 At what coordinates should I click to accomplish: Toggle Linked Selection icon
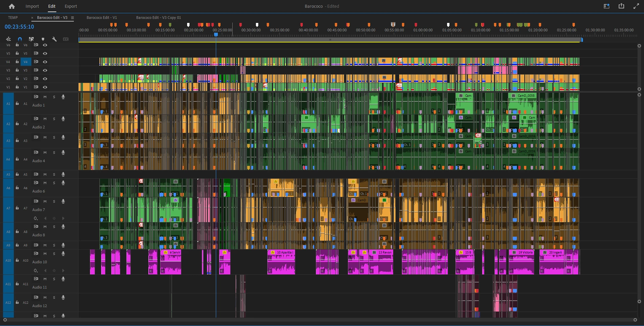click(31, 39)
